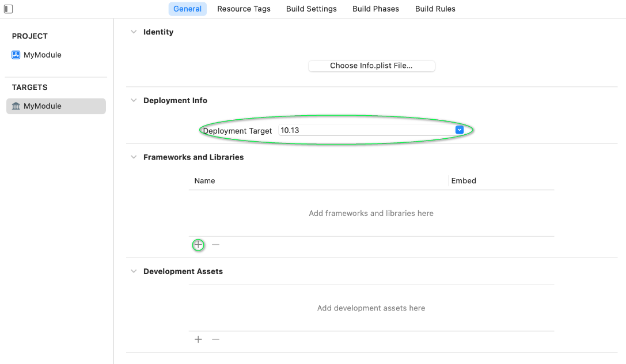
Task: Click the Deployment Target label
Action: (237, 131)
